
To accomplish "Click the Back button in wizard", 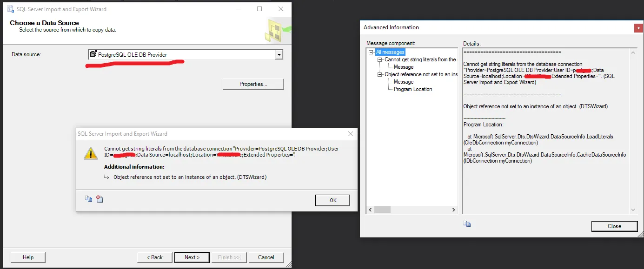I will (154, 257).
